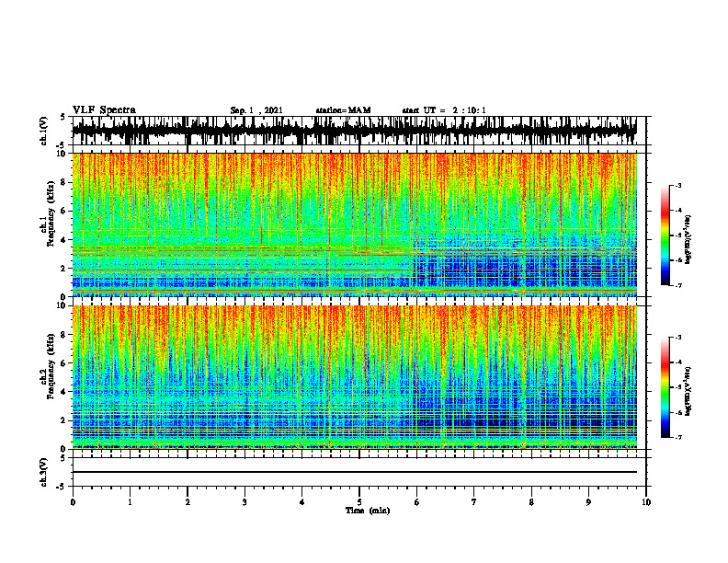Click the time axis tick label "10"
Screen dimensions: 728x563
pos(646,502)
